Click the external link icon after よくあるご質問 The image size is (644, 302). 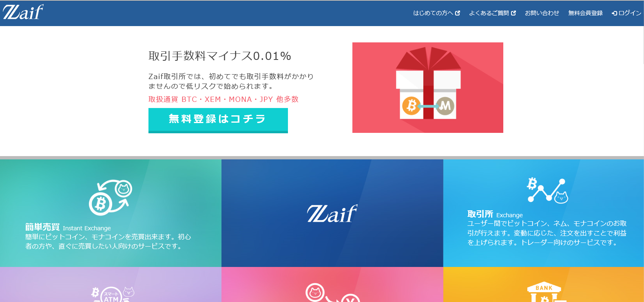click(513, 13)
